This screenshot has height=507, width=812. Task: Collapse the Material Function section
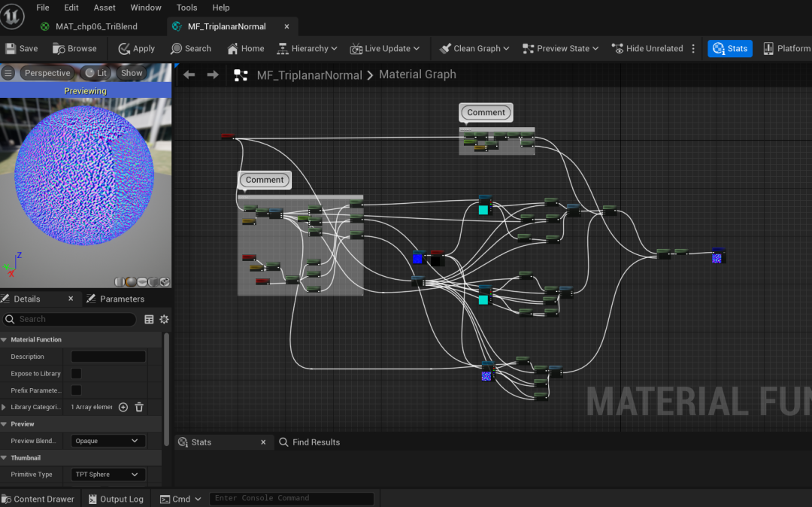tap(5, 340)
